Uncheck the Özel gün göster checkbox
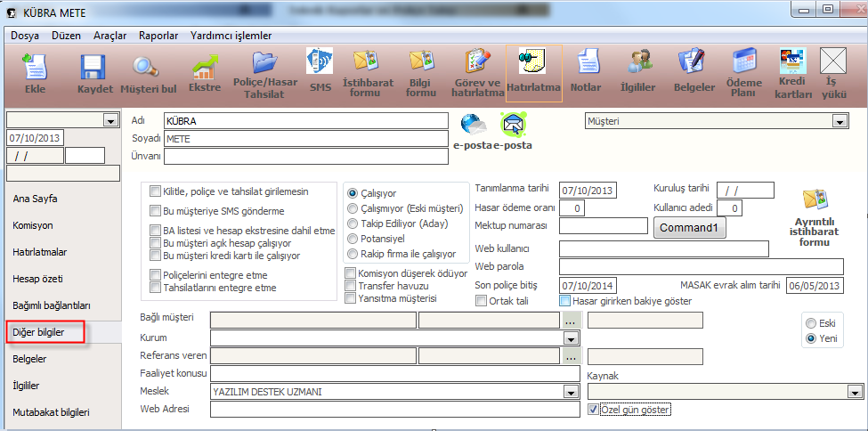 594,410
